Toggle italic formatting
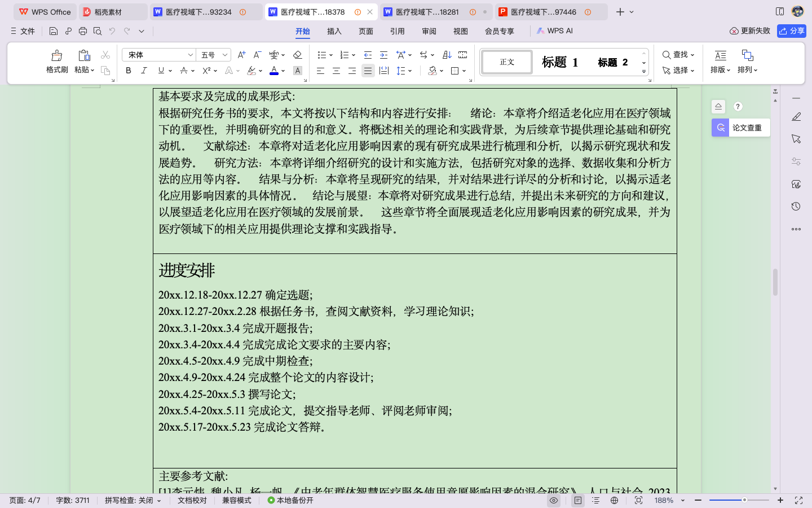This screenshot has height=508, width=812. tap(143, 71)
